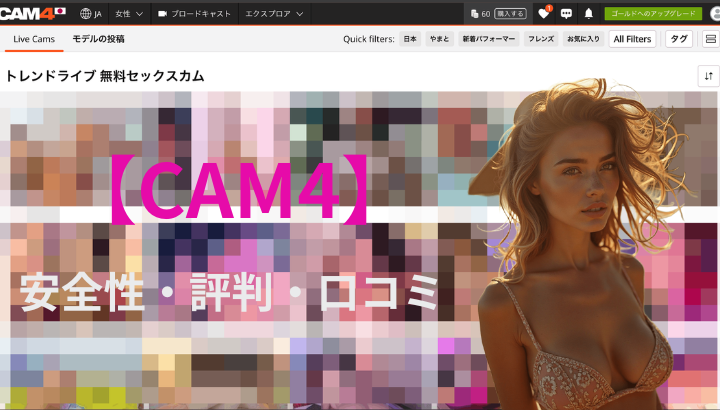The image size is (720, 410).
Task: Click ゴールドへのアップグレード upgrade button
Action: pos(653,14)
